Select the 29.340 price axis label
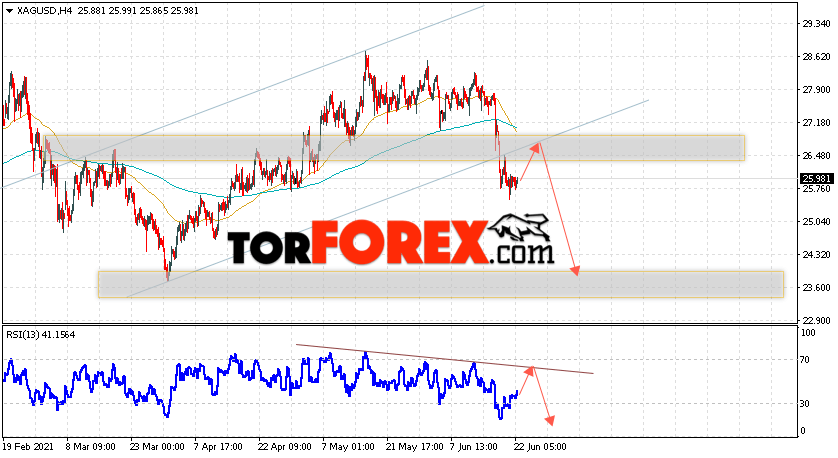This screenshot has width=838, height=458. pos(817,24)
